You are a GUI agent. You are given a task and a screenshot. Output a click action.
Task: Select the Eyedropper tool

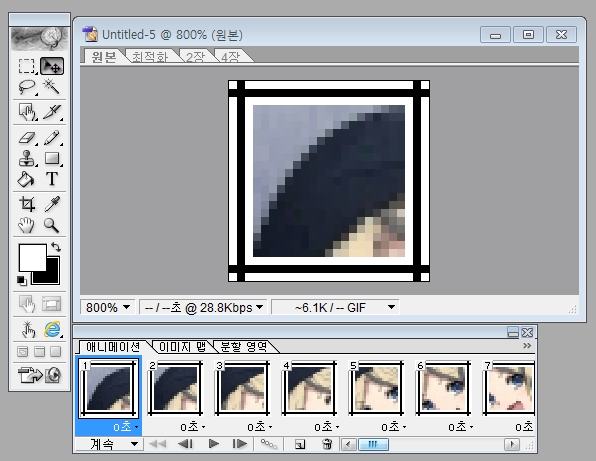coord(52,204)
